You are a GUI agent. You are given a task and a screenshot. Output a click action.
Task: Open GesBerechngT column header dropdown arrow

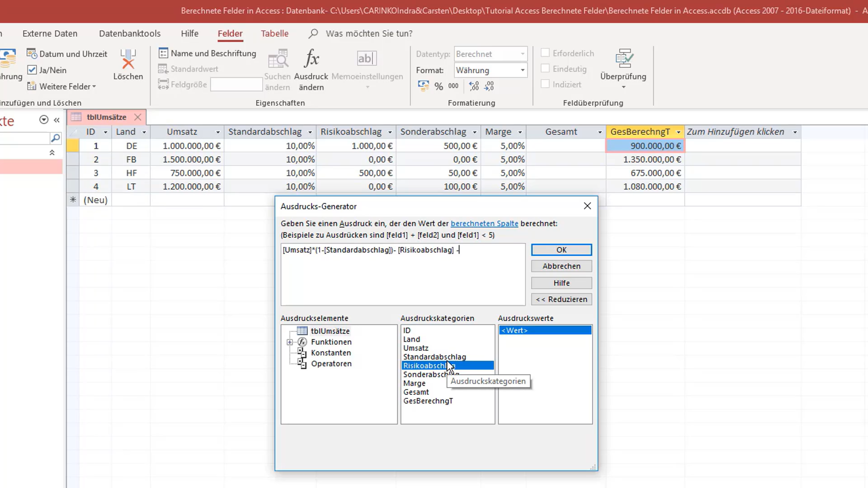(x=678, y=132)
